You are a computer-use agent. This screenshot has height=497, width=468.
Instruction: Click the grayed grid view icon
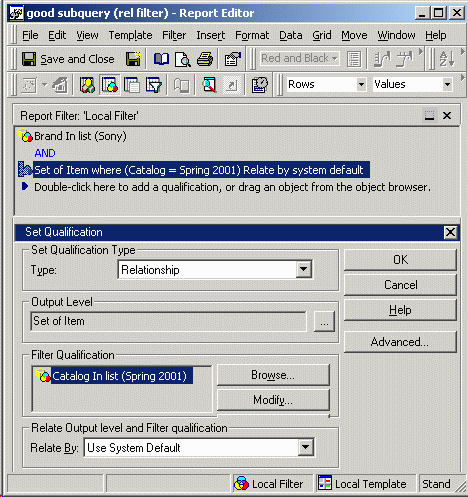29,85
